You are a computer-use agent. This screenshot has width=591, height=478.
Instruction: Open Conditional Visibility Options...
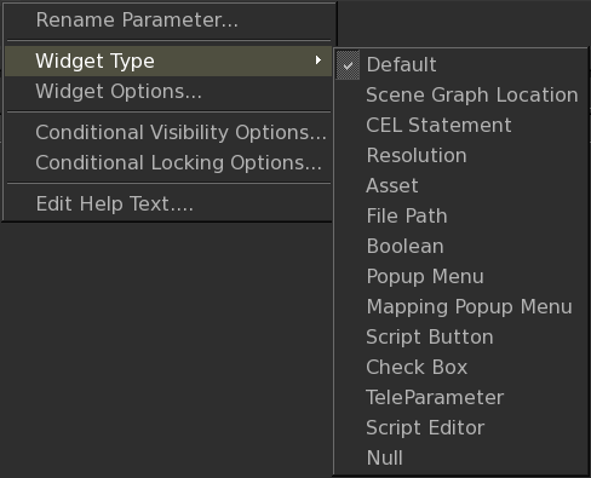168,132
